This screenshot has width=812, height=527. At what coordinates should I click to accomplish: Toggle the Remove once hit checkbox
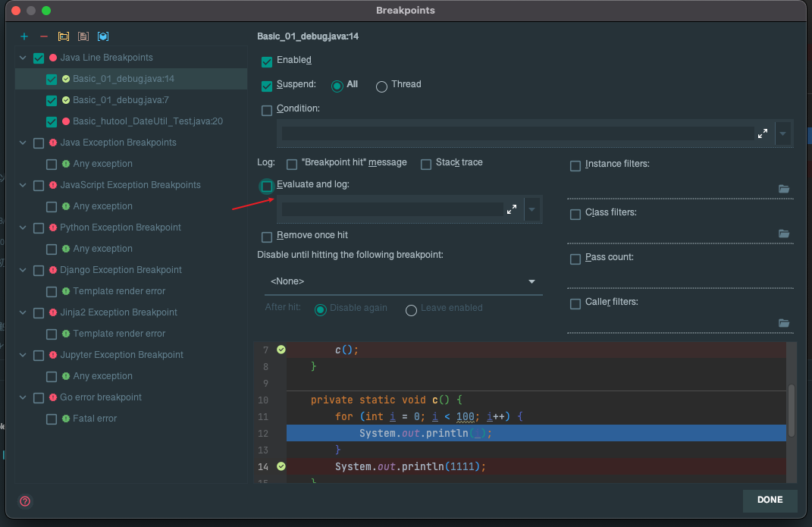point(267,236)
